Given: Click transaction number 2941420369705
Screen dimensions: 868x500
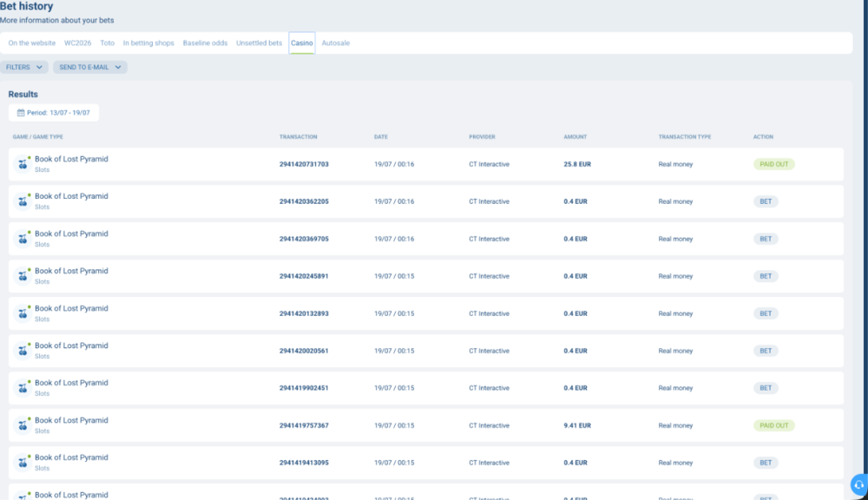Looking at the screenshot, I should click(x=304, y=239).
